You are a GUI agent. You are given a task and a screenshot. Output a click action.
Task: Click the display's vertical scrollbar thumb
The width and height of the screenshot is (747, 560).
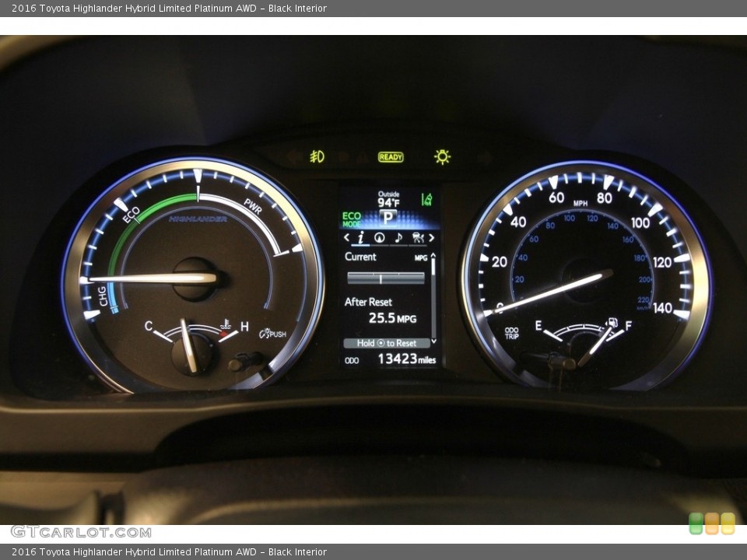pyautogui.click(x=433, y=267)
